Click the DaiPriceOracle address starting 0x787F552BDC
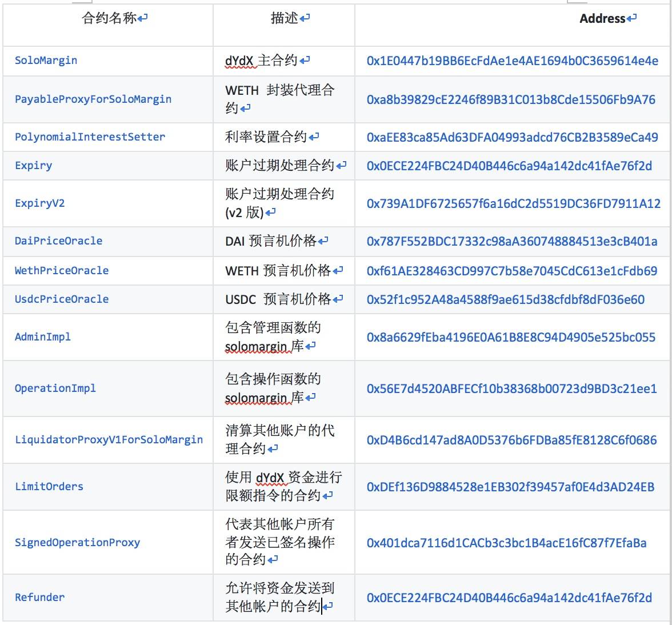Image resolution: width=672 pixels, height=625 pixels. pos(512,242)
